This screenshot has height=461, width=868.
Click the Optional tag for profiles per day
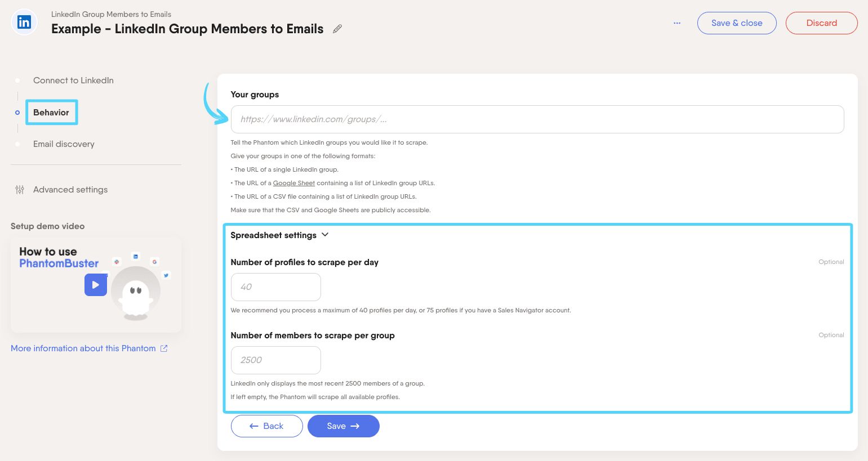[x=831, y=262]
